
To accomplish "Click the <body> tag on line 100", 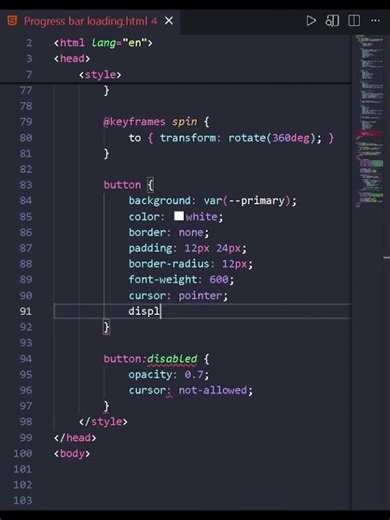I will 72,454.
